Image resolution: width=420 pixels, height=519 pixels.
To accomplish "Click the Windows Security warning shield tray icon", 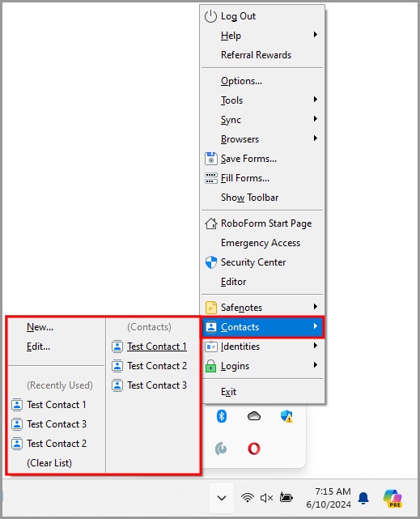I will 286,416.
